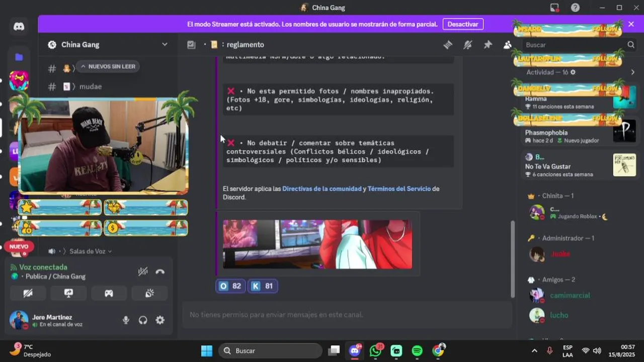Open the weather widget 7°C Despejado
This screenshot has width=644, height=362.
click(x=30, y=350)
